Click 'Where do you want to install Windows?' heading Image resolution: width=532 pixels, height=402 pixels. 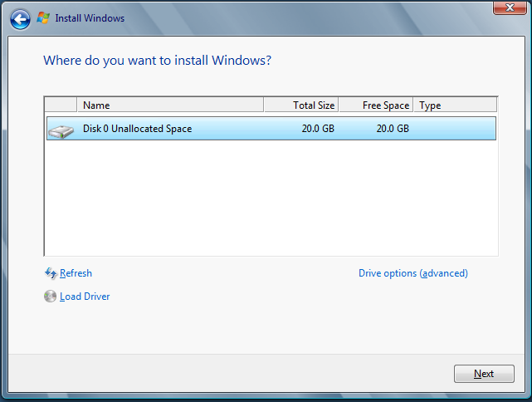click(158, 61)
